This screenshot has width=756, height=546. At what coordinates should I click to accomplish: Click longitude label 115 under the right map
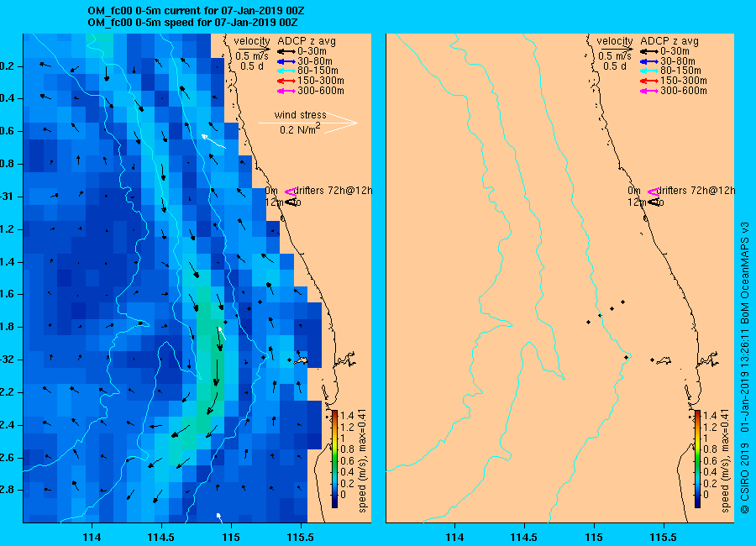594,537
